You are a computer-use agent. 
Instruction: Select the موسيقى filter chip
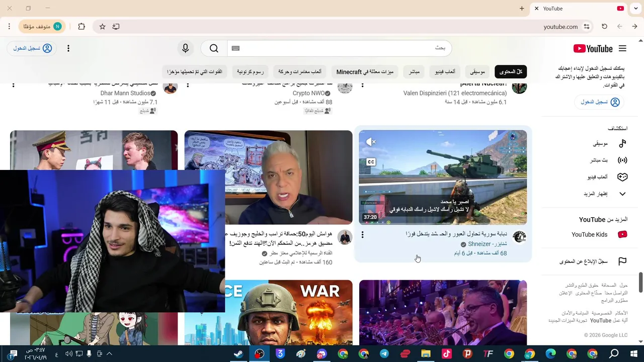point(477,72)
